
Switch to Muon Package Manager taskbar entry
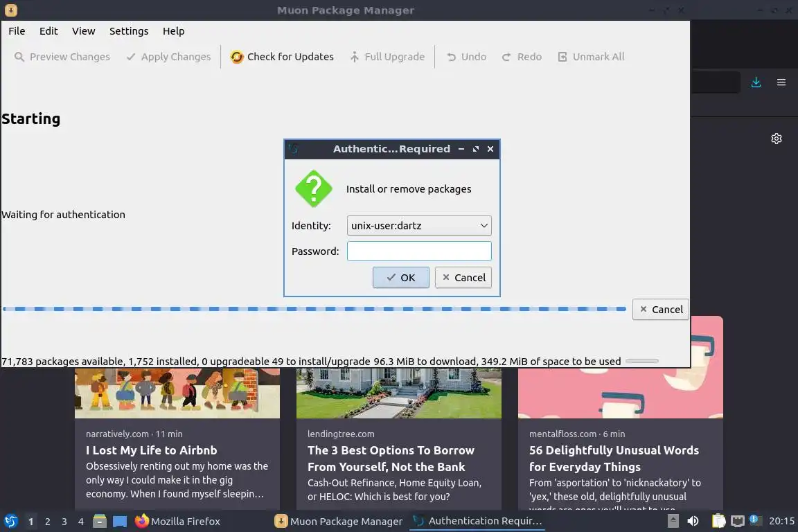[339, 522]
